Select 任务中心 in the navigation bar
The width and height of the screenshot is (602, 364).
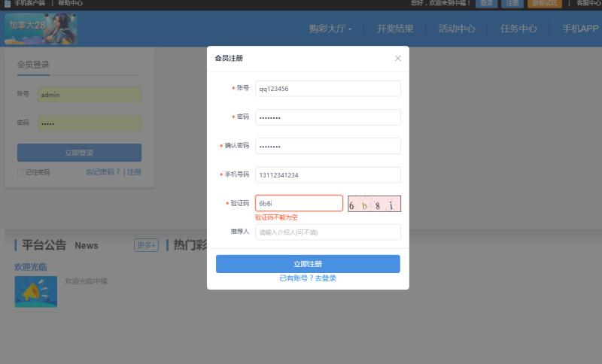tap(518, 29)
